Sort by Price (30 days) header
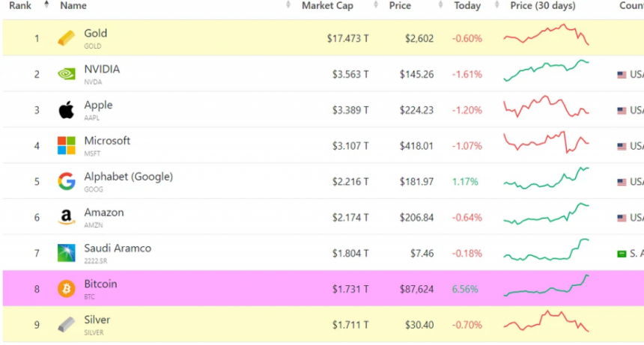Viewport: 644px width, 345px height. 543,6
